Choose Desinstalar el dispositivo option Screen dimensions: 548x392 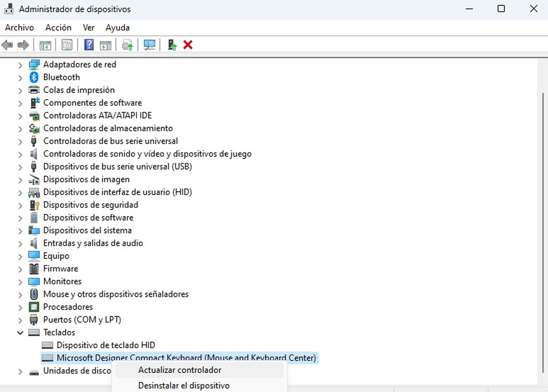(x=184, y=385)
